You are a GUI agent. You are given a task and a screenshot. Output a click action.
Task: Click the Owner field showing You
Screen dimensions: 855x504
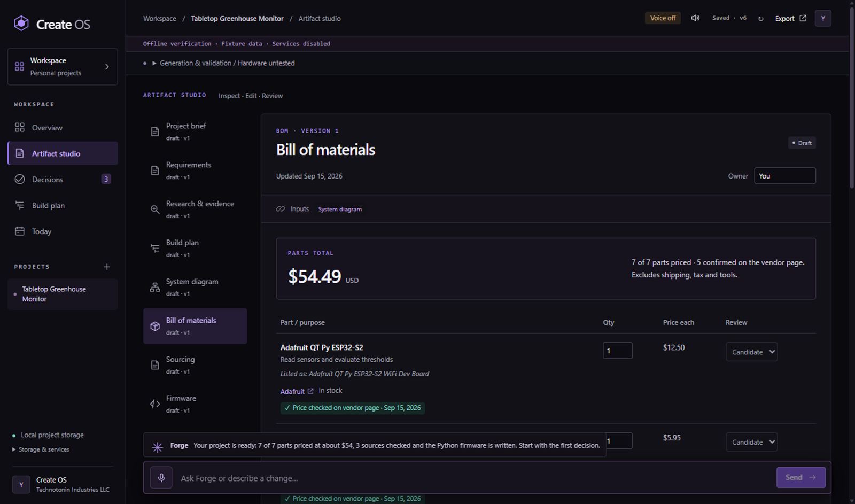[784, 176]
